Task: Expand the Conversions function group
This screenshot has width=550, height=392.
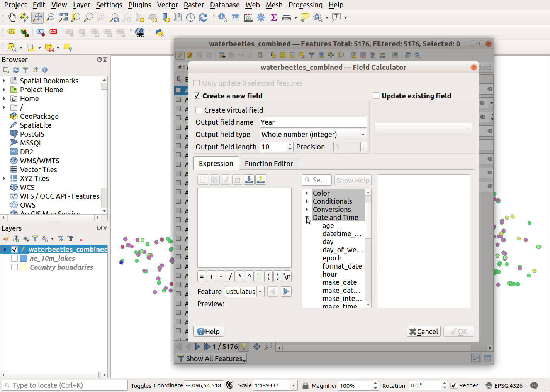Action: [307, 209]
